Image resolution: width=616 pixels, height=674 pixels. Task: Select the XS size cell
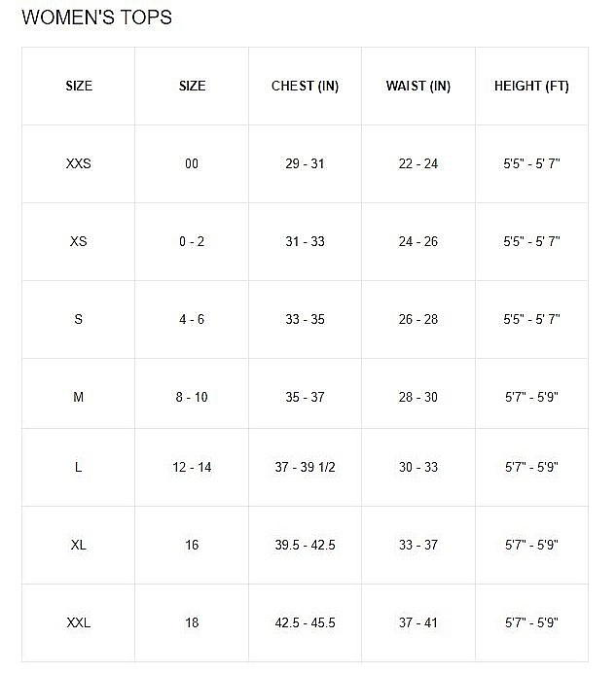click(x=79, y=241)
